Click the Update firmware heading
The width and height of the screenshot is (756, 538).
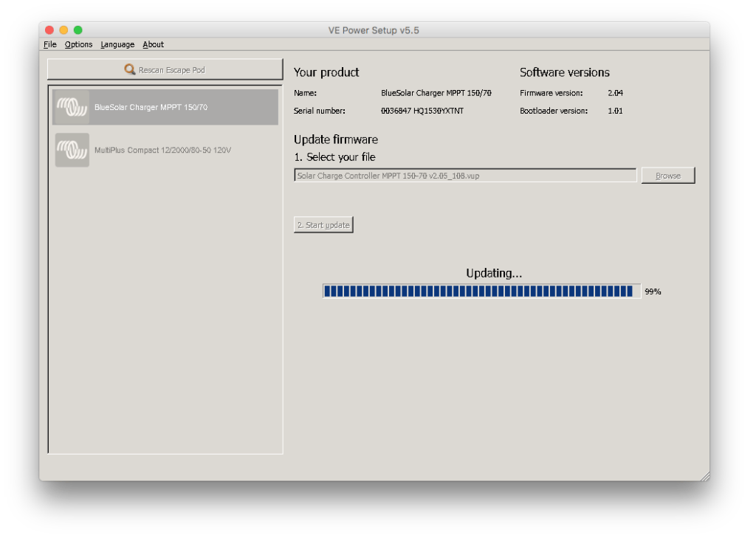336,139
